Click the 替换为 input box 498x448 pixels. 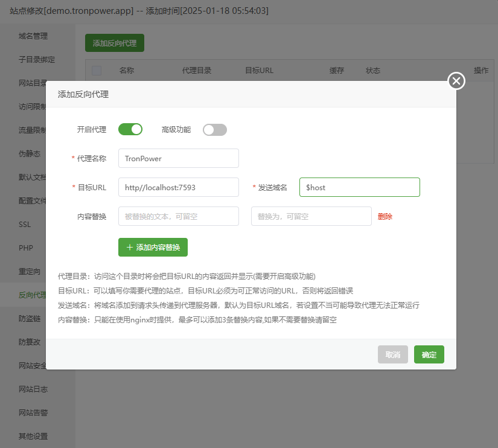(x=311, y=216)
